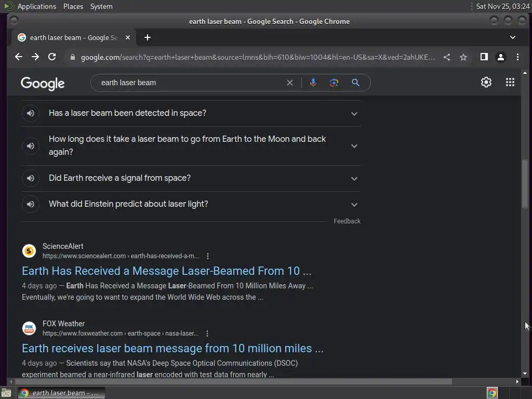
Task: Close the earth laser beam tab
Action: (128, 37)
